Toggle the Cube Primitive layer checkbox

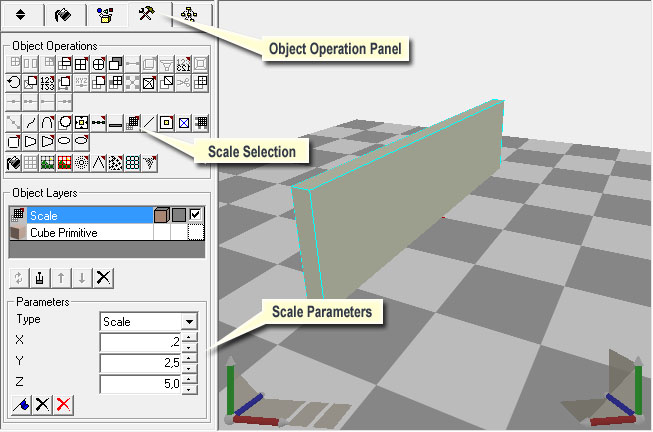pos(196,232)
